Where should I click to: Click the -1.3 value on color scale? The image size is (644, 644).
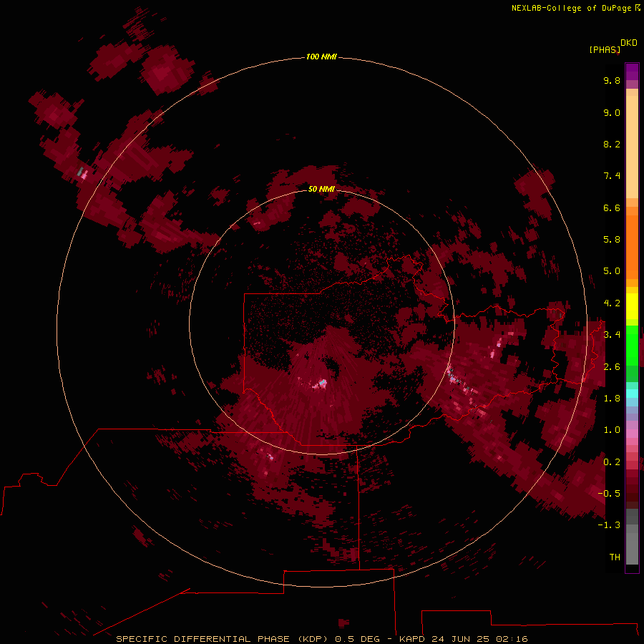click(609, 525)
